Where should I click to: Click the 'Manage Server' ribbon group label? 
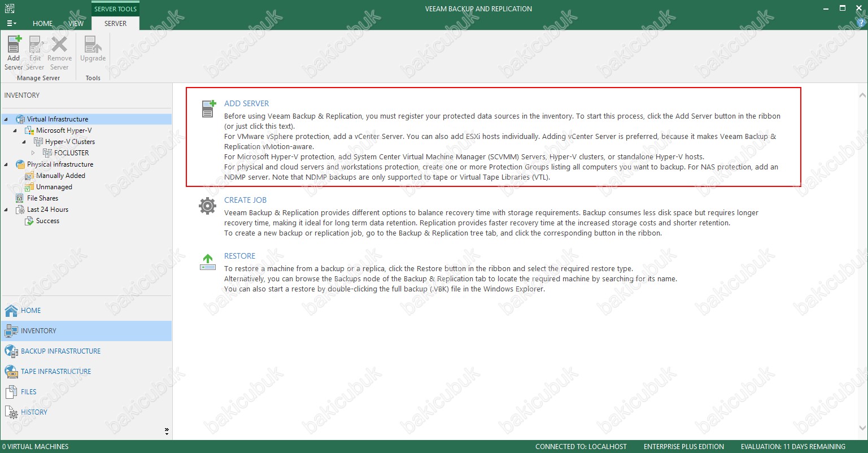click(x=38, y=78)
